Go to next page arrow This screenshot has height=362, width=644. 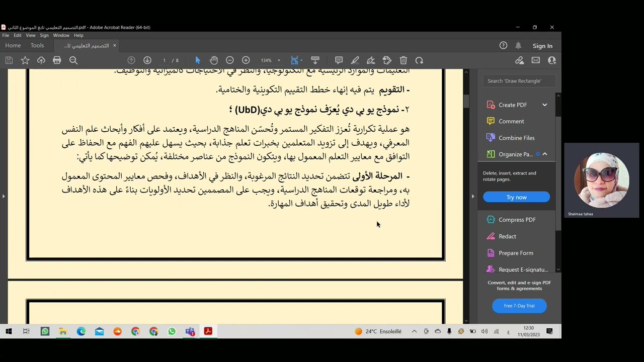(x=147, y=60)
